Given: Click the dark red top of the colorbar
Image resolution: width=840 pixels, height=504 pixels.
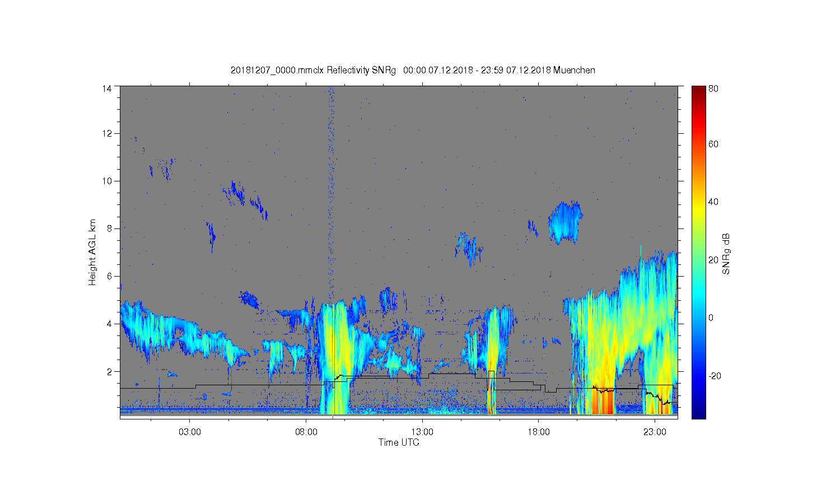Looking at the screenshot, I should pos(698,92).
